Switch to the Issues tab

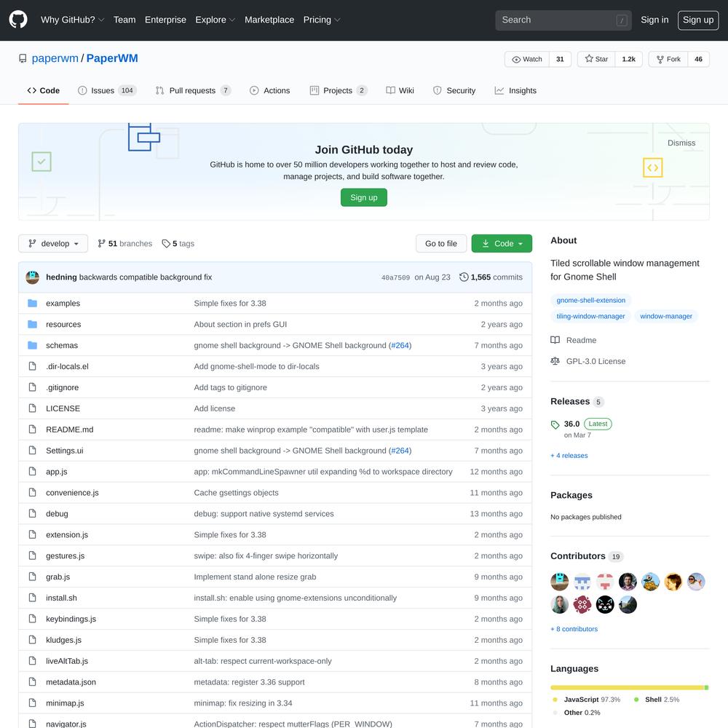[107, 90]
